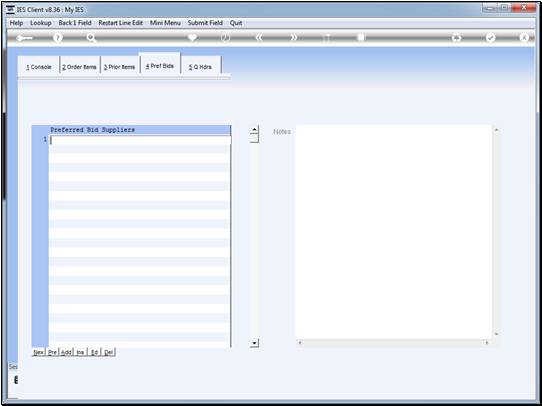Switch to the 5 Q Hdrs tab
This screenshot has width=542, height=406.
(200, 67)
